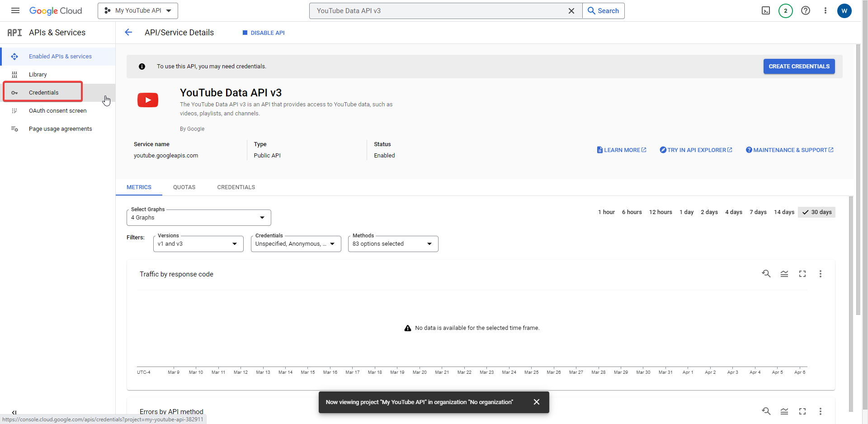This screenshot has height=424, width=868.
Task: Expand the Traffic by response code chart to fullscreen
Action: [x=802, y=274]
